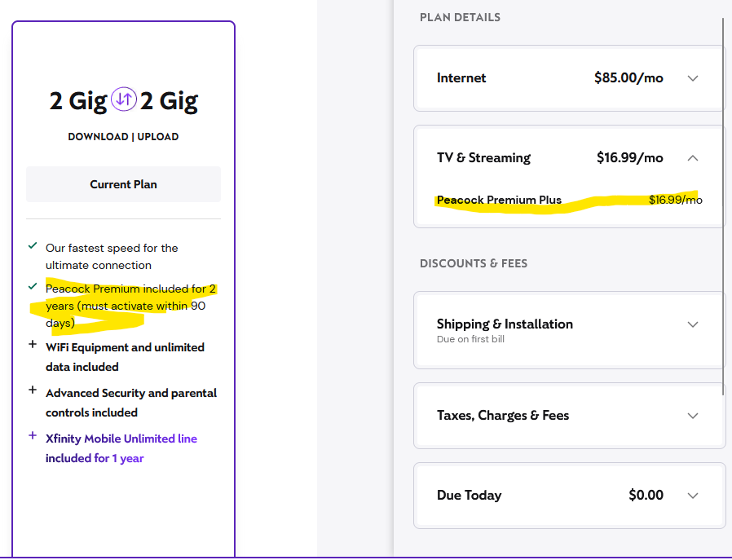Click the $85.00/mo Internet price
The height and width of the screenshot is (560, 732).
click(628, 78)
